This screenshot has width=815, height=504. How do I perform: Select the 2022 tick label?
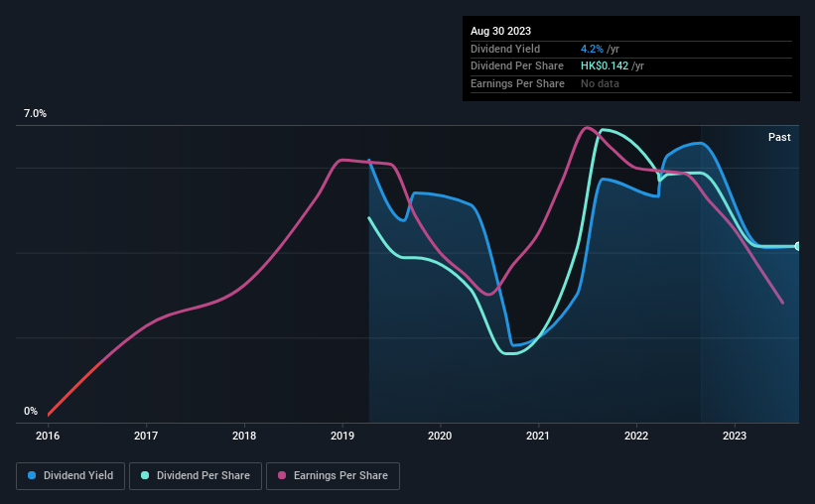click(636, 436)
